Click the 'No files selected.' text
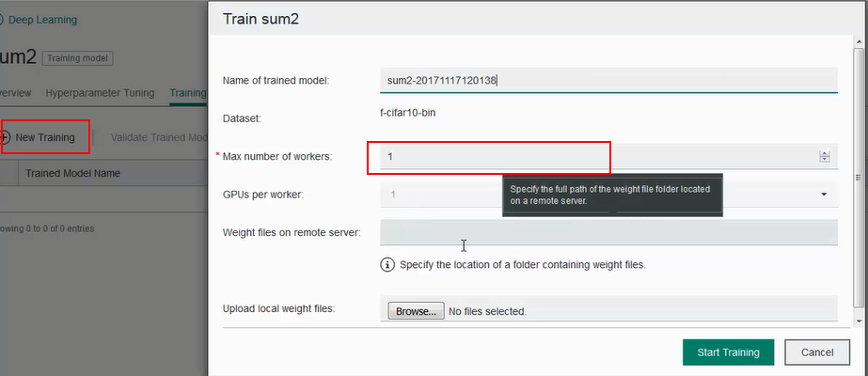Screen dimensions: 868x376 click(x=487, y=311)
